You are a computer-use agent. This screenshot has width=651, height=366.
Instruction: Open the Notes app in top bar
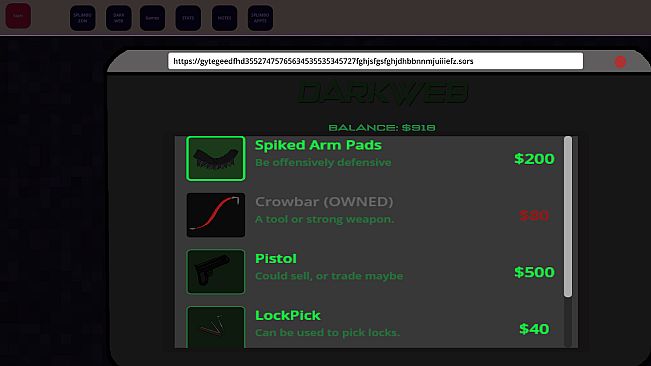(x=225, y=18)
